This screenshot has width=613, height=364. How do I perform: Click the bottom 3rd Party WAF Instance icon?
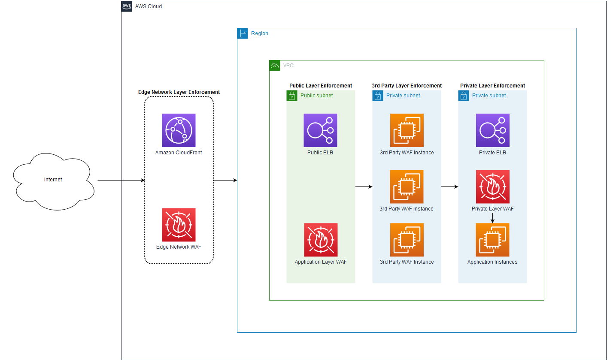coord(406,240)
